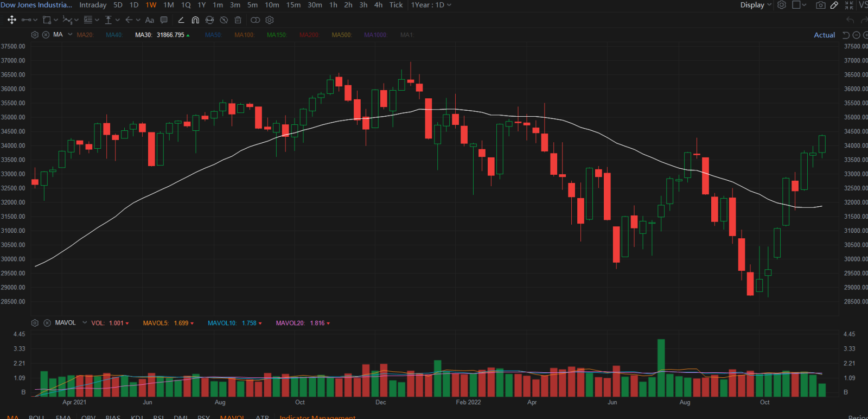The height and width of the screenshot is (419, 868).
Task: Toggle MA50 line visibility
Action: (214, 35)
